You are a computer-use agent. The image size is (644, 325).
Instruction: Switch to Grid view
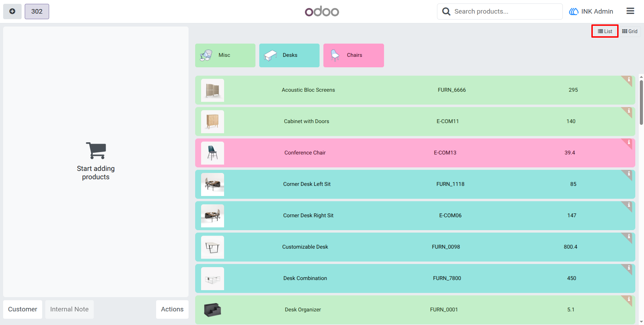[x=630, y=31]
